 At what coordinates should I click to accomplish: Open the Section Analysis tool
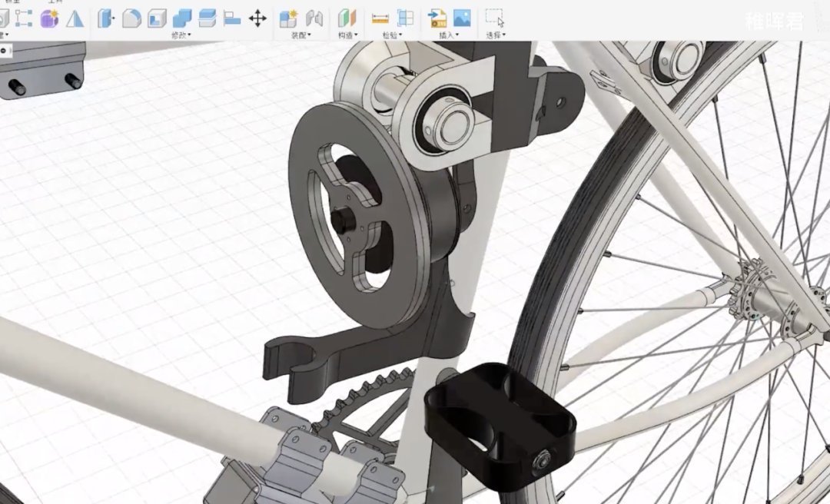[x=406, y=18]
